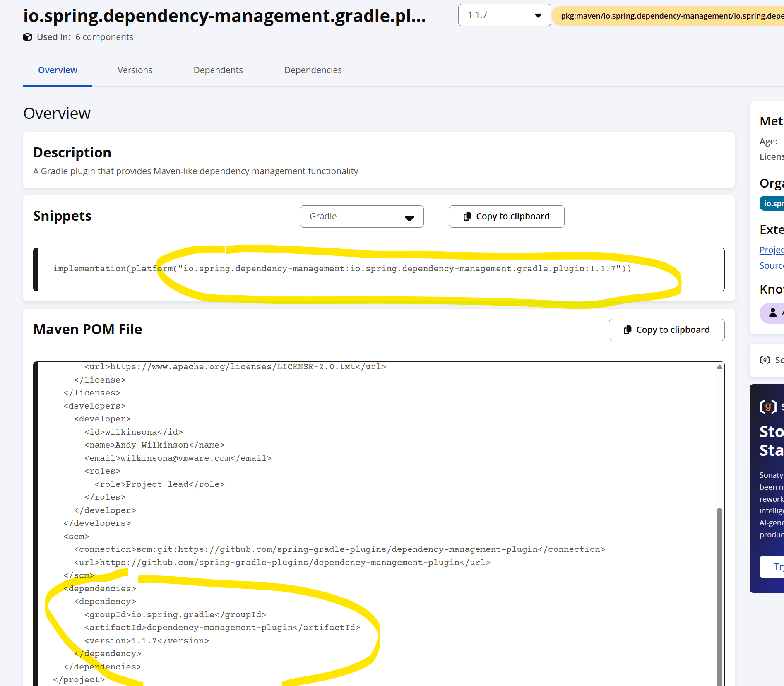
Task: Switch to the Dependents tab
Action: (218, 70)
